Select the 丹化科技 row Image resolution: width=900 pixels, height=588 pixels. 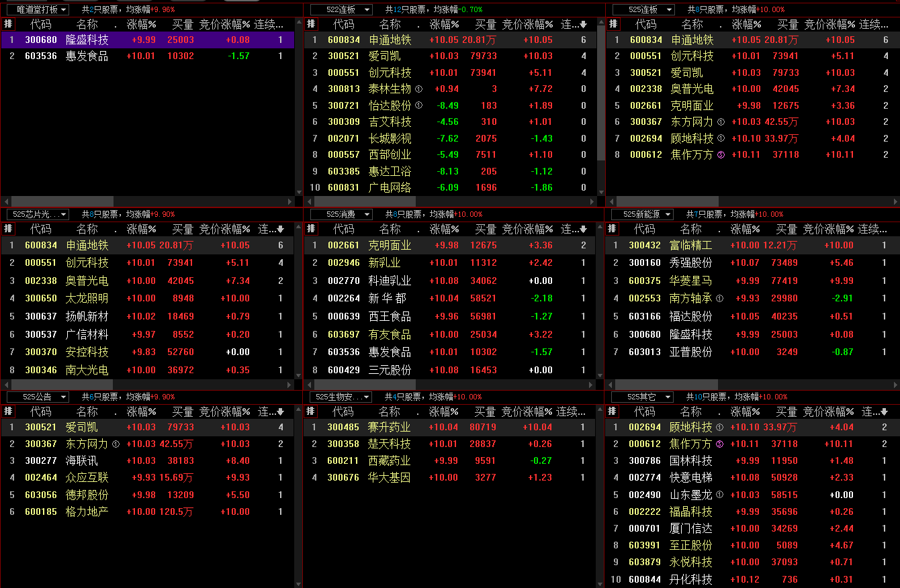click(752, 579)
